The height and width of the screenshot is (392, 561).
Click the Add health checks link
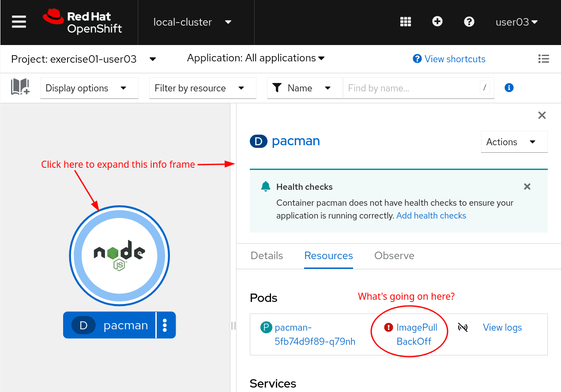coord(431,216)
